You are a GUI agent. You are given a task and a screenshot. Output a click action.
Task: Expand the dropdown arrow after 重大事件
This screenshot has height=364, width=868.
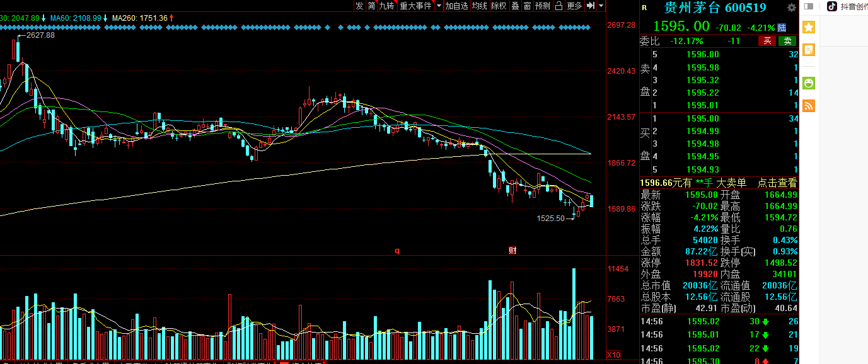[x=438, y=6]
